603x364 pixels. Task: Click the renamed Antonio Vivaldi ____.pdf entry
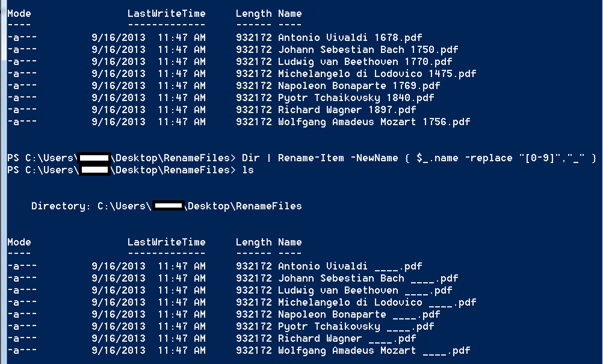(350, 267)
